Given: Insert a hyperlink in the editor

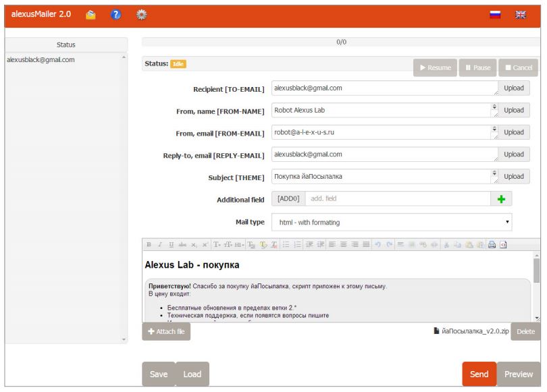Looking at the screenshot, I should pos(423,245).
